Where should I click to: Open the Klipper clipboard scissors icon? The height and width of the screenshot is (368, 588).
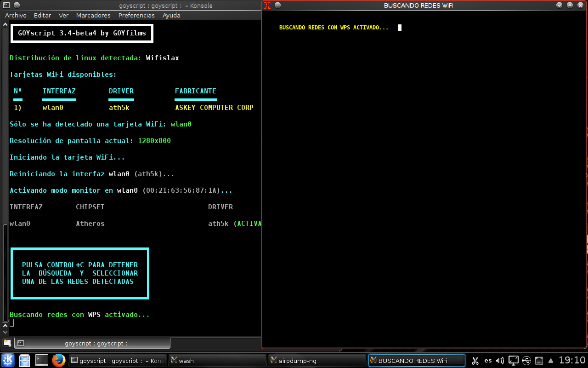point(475,361)
